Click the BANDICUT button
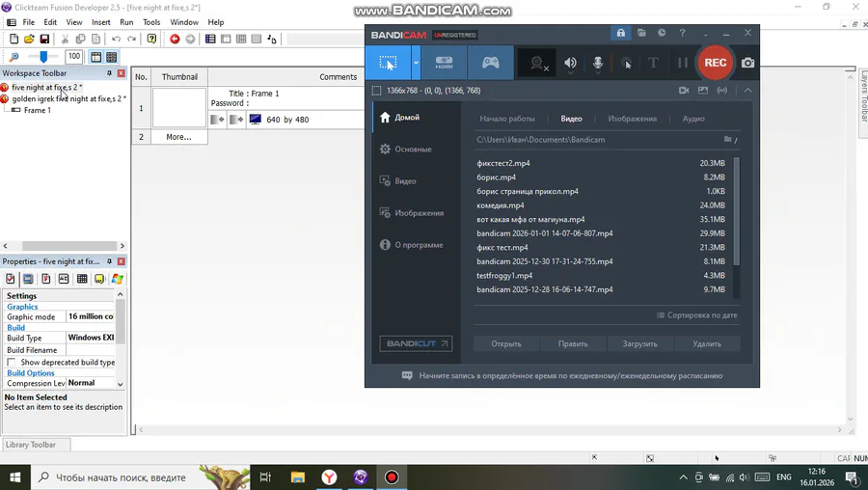The width and height of the screenshot is (868, 490). 416,343
